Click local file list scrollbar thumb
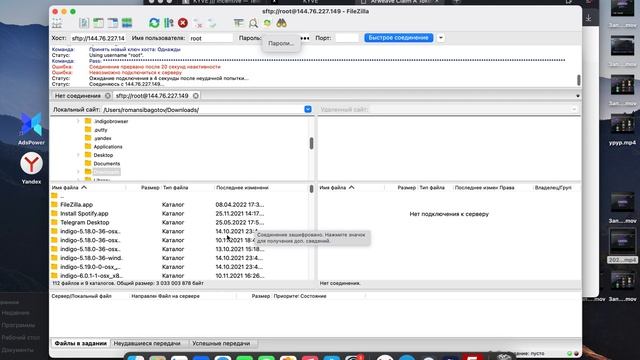The image size is (640, 360). click(311, 189)
